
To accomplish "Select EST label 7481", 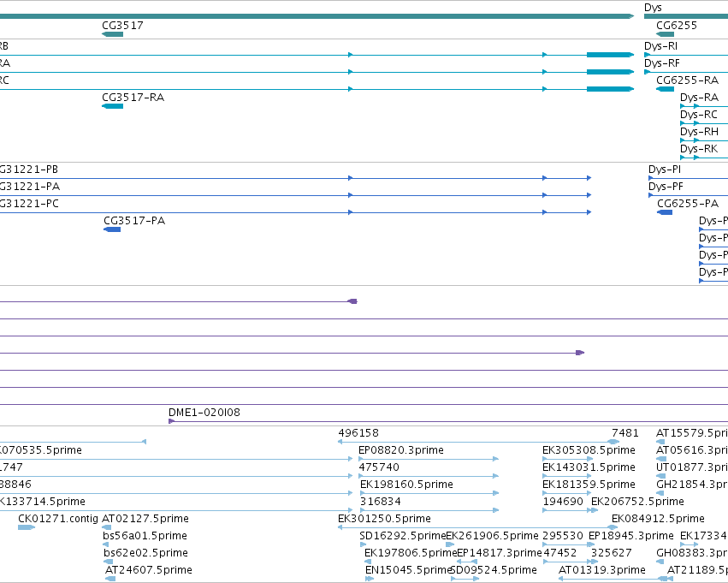I will click(x=625, y=433).
